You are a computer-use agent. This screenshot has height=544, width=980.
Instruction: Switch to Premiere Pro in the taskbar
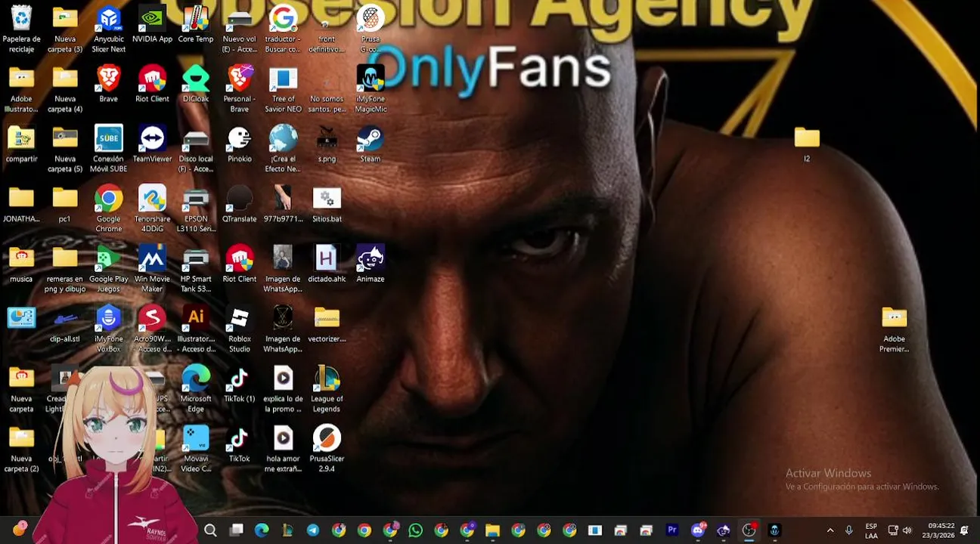[x=671, y=530]
